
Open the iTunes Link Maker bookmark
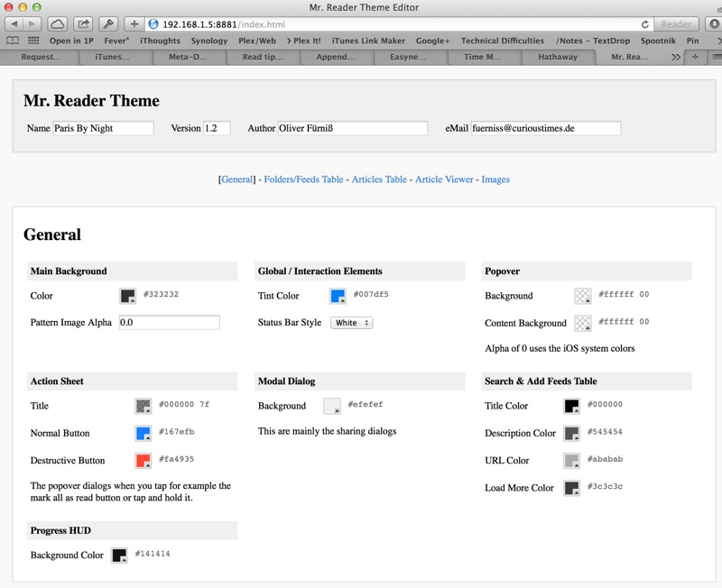pyautogui.click(x=368, y=41)
